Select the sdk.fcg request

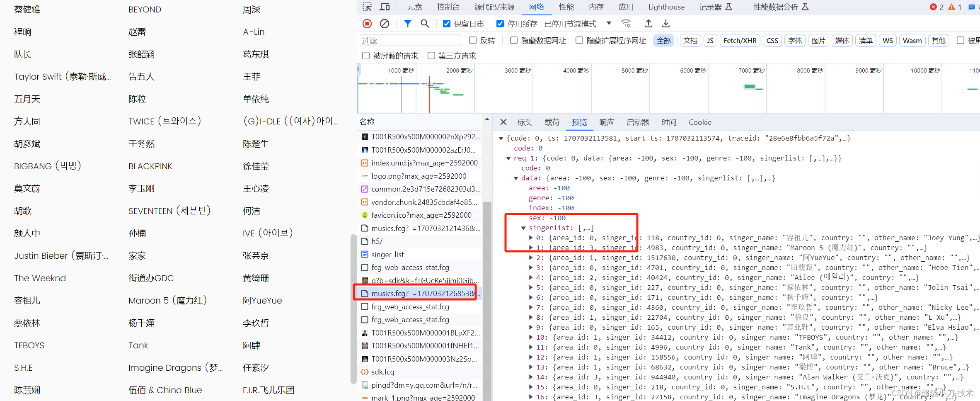[x=419, y=372]
